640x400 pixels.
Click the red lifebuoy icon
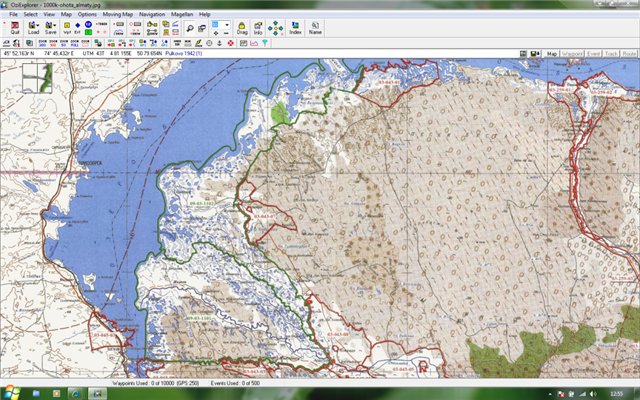coord(230,43)
